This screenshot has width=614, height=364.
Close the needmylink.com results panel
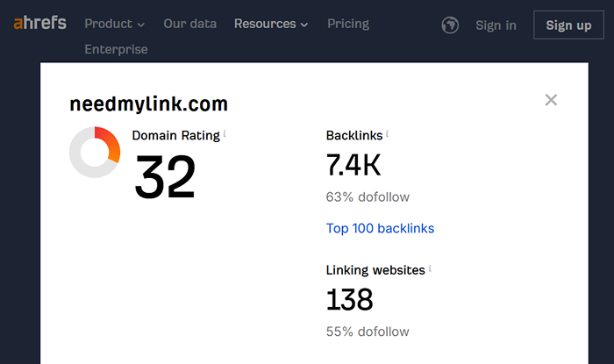click(x=551, y=100)
